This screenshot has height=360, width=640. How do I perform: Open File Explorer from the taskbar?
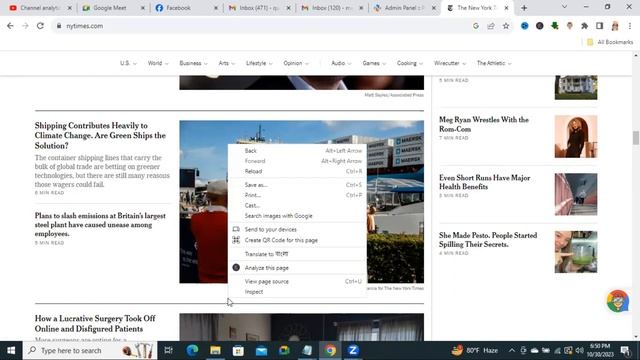pos(215,350)
